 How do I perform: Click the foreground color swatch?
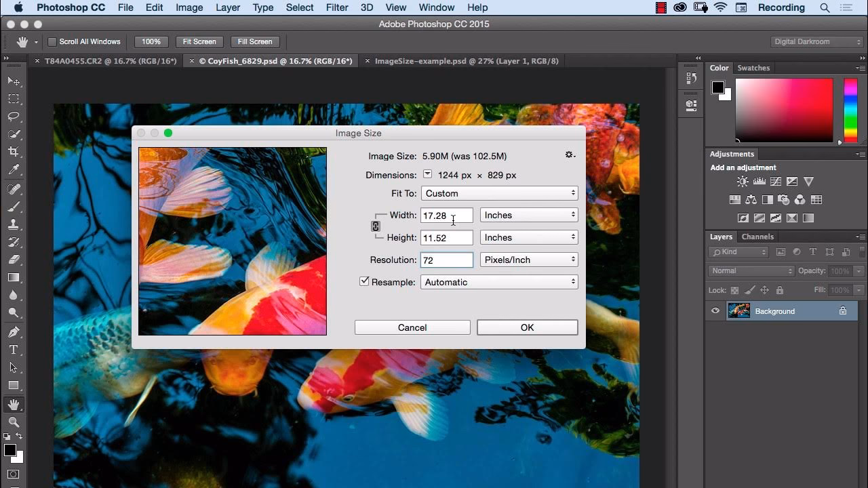pos(9,450)
